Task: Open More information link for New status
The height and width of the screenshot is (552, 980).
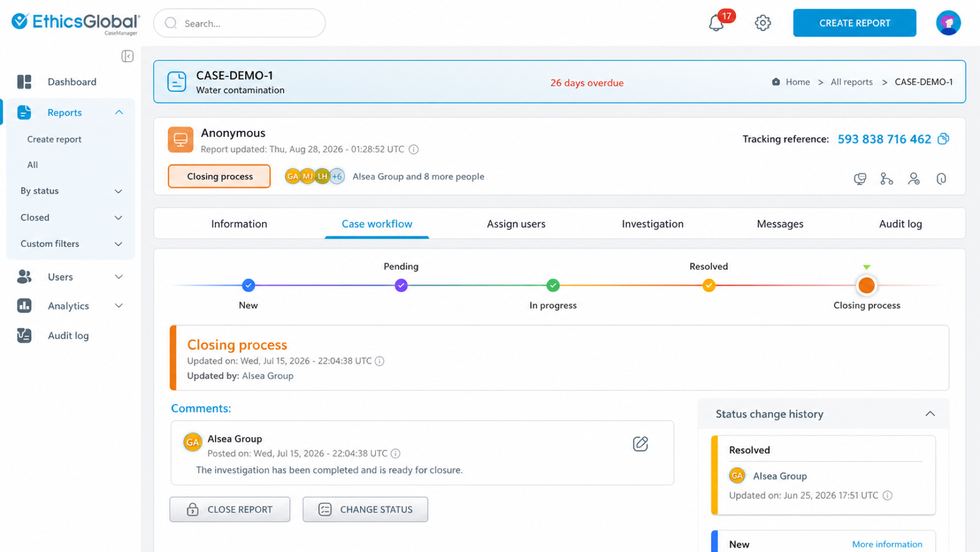Action: coord(887,544)
